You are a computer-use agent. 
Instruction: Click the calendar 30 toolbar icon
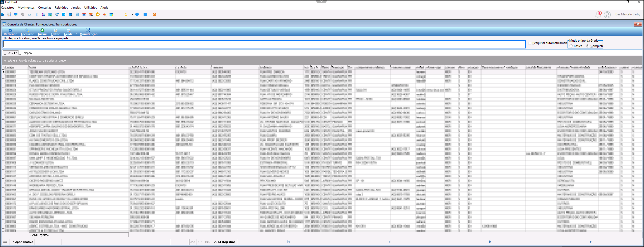tap(84, 14)
